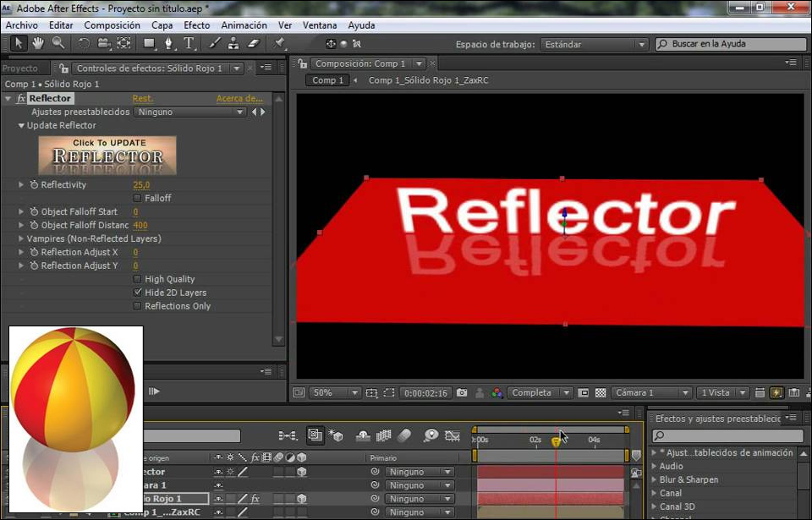The image size is (812, 520).
Task: Open the Animación menu
Action: tap(244, 25)
